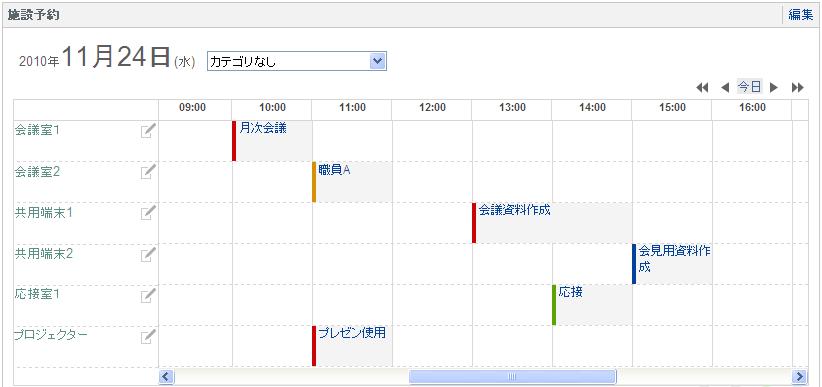Jump back with the double-left arrow icon
The image size is (822, 387).
[702, 88]
